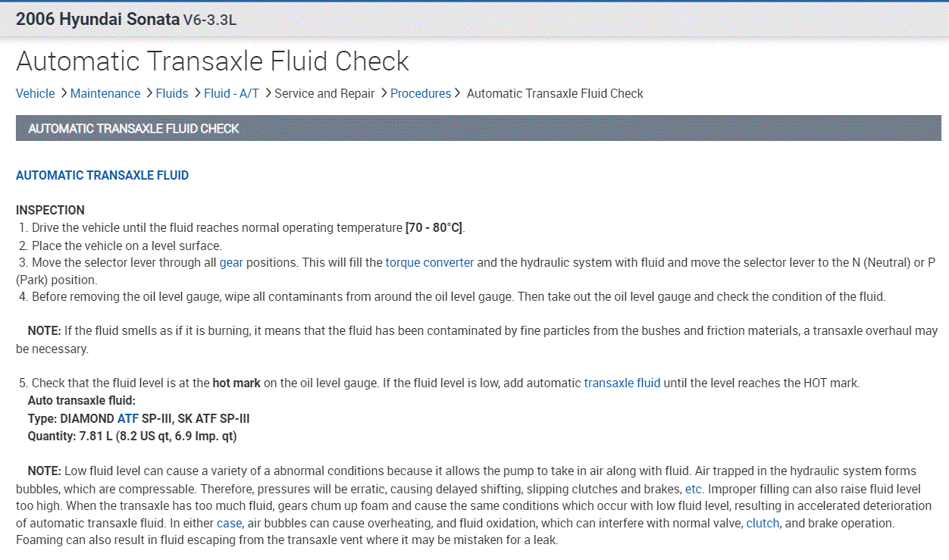Open the 'etc.' link in the note
Image resolution: width=949 pixels, height=560 pixels.
click(x=693, y=489)
